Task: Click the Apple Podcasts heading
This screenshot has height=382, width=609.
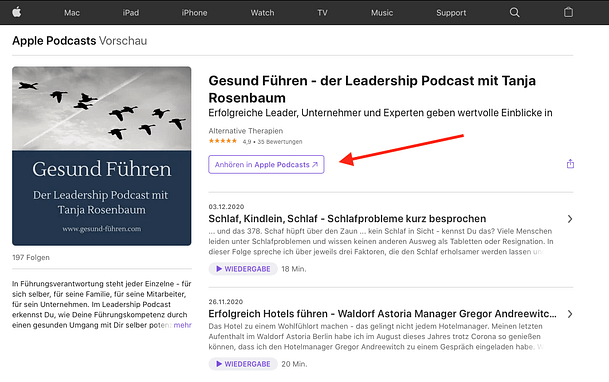Action: point(54,41)
